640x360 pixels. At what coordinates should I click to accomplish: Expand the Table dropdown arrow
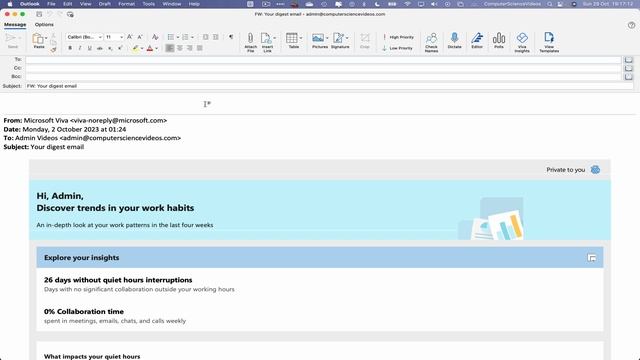[x=301, y=38]
